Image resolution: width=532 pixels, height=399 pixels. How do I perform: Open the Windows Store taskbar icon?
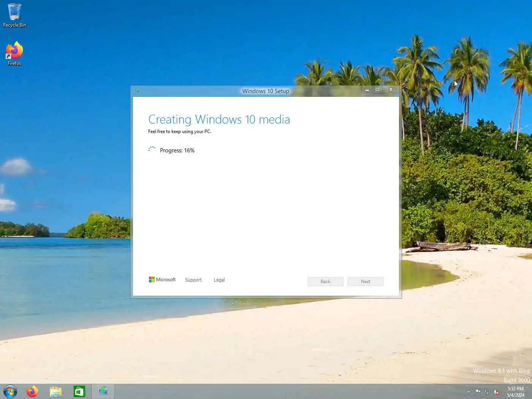pyautogui.click(x=79, y=391)
